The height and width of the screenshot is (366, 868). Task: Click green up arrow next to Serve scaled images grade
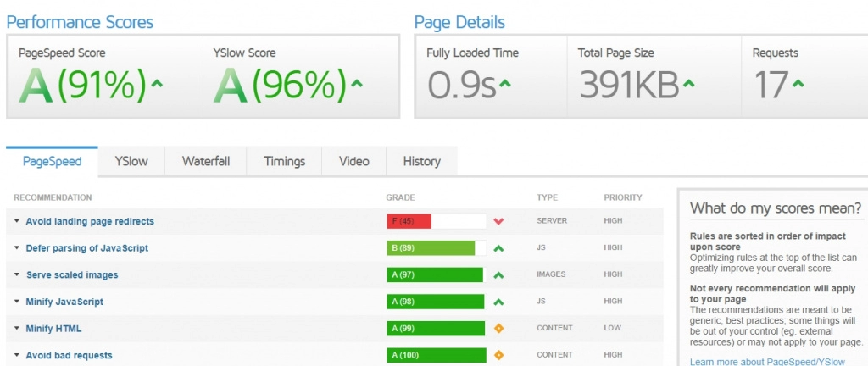click(x=498, y=275)
